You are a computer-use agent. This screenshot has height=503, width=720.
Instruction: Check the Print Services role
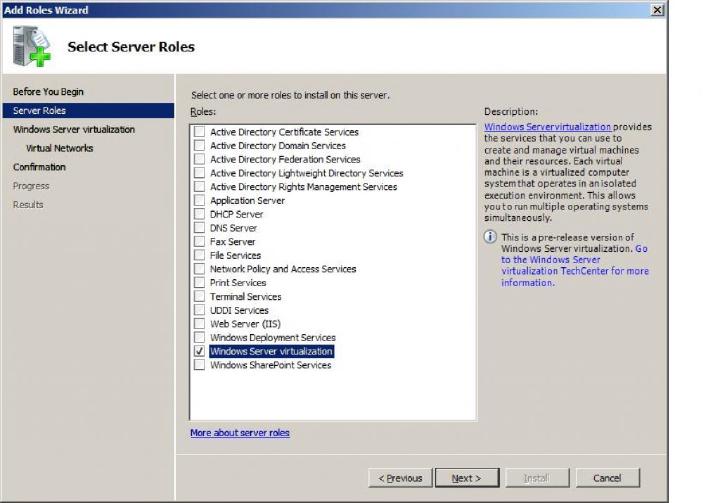coord(199,283)
